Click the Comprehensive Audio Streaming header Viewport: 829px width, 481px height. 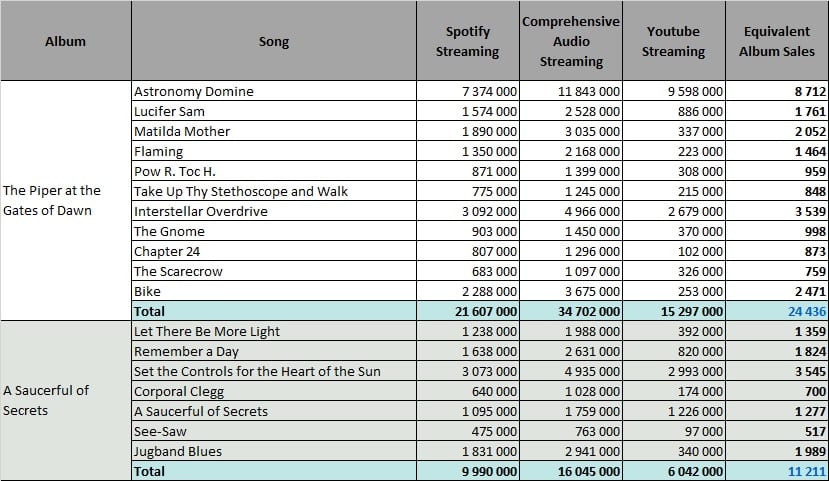point(571,41)
